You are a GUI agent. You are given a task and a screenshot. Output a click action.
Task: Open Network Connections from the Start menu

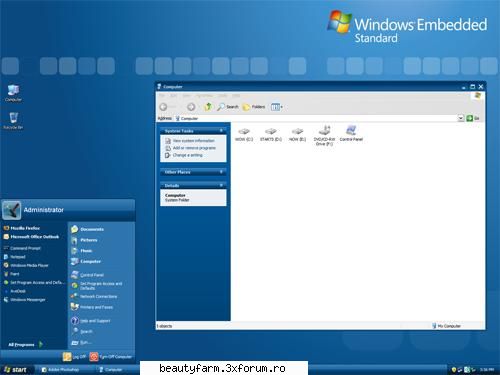[94, 296]
